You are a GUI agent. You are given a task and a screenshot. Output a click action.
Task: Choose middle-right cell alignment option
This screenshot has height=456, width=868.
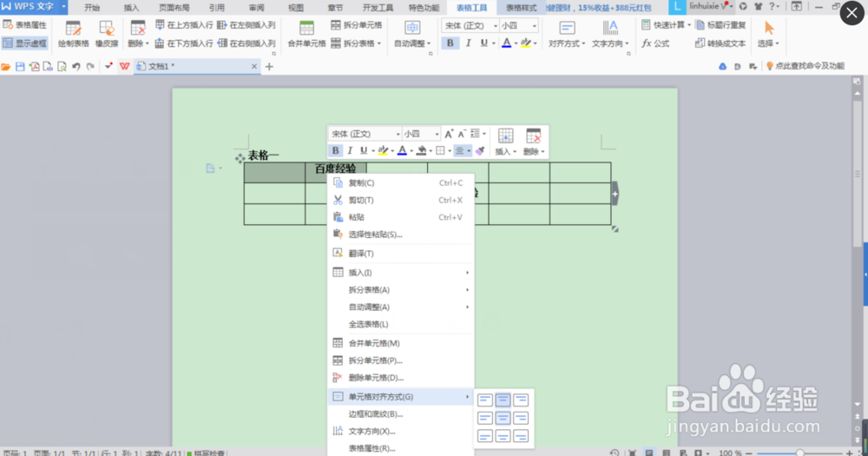520,418
